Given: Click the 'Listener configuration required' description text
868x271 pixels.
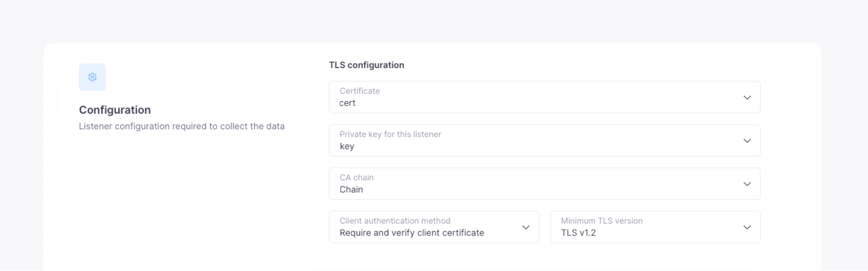Looking at the screenshot, I should pos(182,126).
